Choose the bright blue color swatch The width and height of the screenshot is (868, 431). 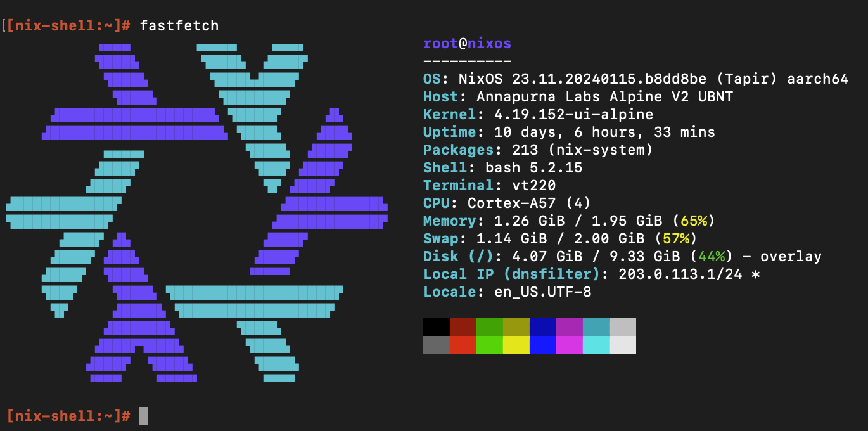click(542, 345)
